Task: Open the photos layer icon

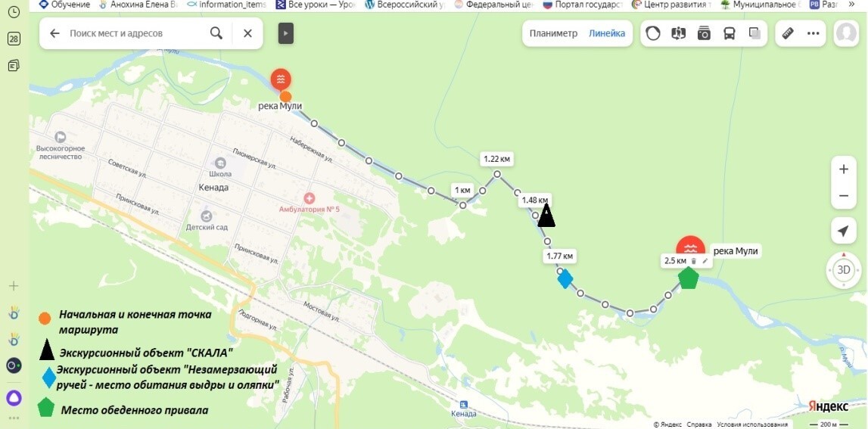Action: pyautogui.click(x=704, y=33)
